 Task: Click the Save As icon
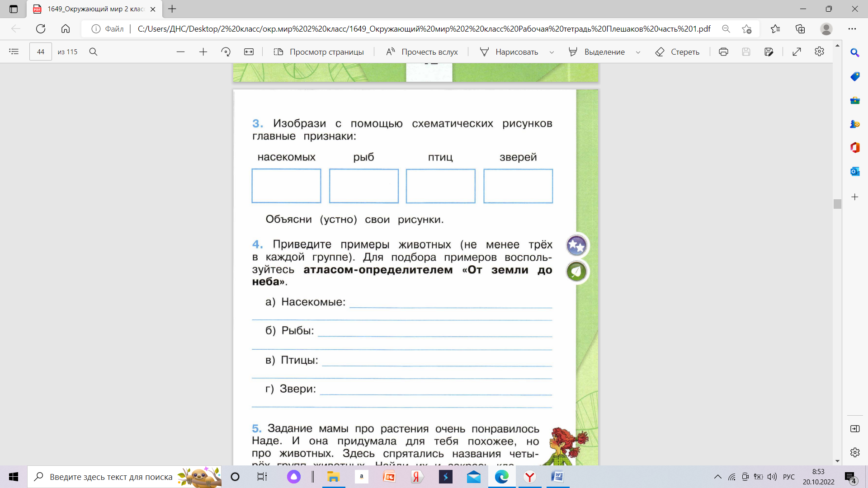(x=769, y=52)
